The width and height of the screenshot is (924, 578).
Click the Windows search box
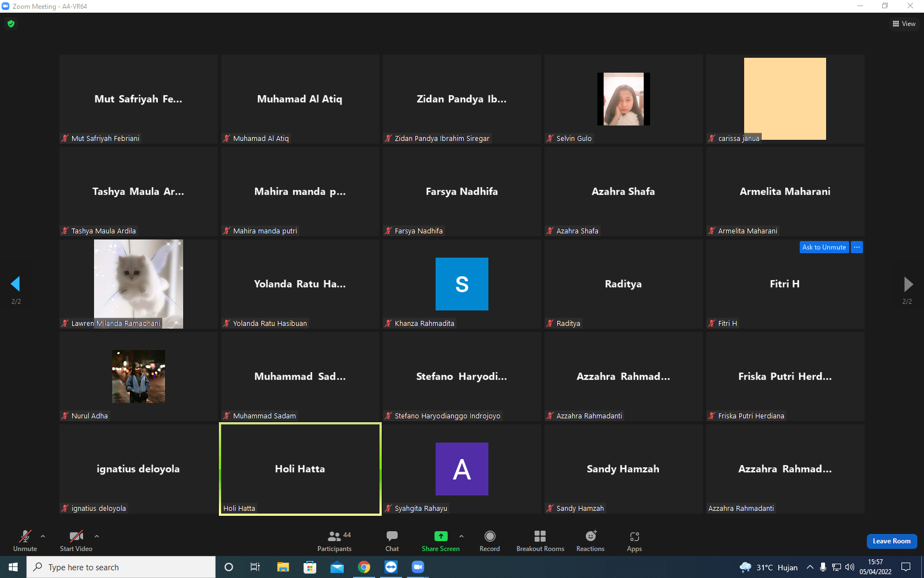pos(121,567)
